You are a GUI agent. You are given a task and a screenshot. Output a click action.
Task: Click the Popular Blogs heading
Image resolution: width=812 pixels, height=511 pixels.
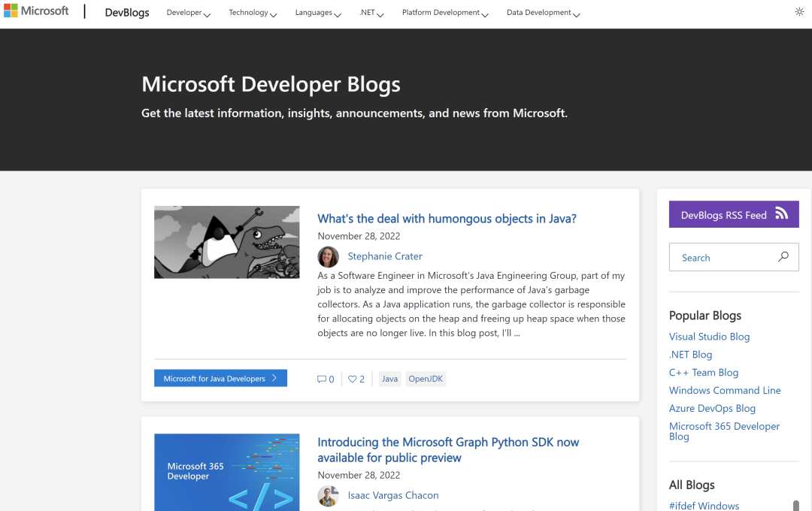click(704, 316)
